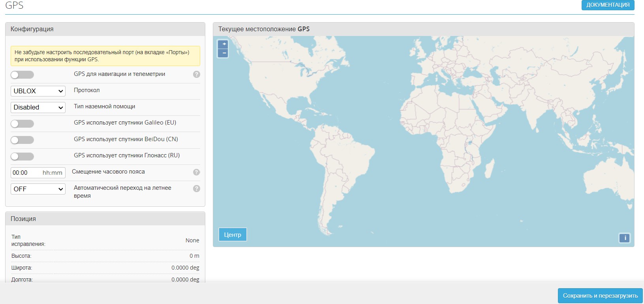The width and height of the screenshot is (644, 304).
Task: Click the timezone offset 00:00 field
Action: [26, 173]
